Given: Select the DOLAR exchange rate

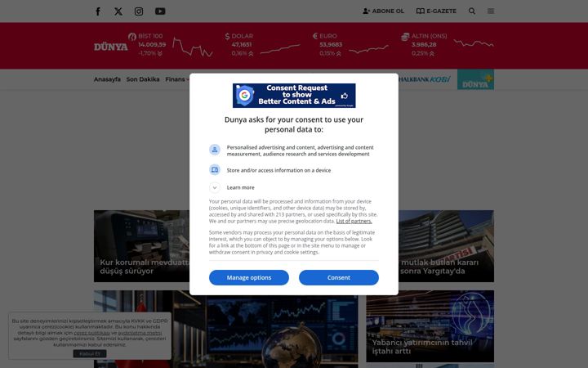Looking at the screenshot, I should click(x=242, y=44).
